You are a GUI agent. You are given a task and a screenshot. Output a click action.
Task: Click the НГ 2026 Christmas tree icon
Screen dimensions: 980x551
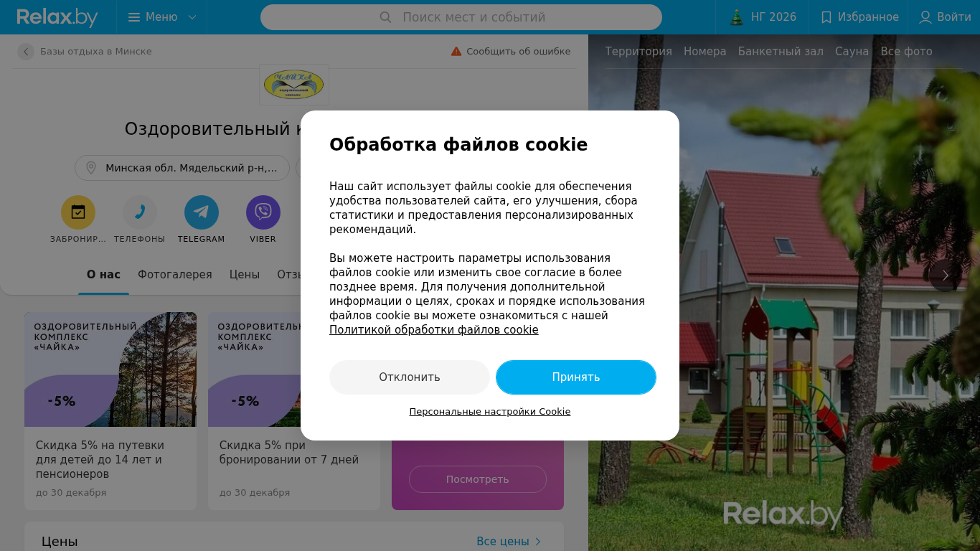pyautogui.click(x=737, y=17)
